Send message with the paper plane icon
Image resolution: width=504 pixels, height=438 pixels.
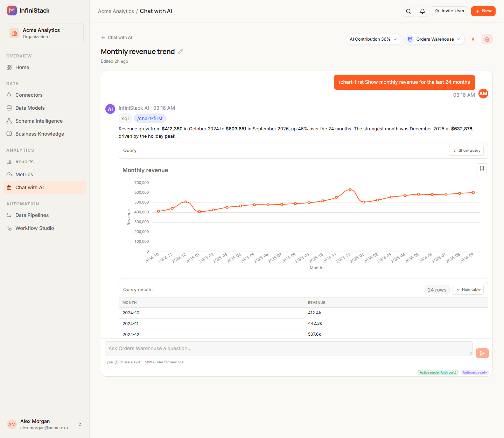click(x=482, y=353)
